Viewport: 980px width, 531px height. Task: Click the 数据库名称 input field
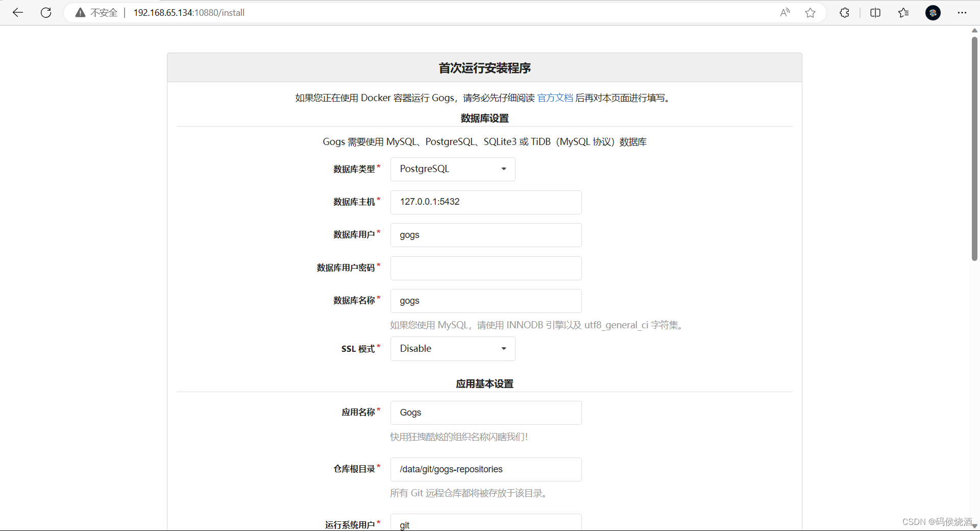point(486,301)
